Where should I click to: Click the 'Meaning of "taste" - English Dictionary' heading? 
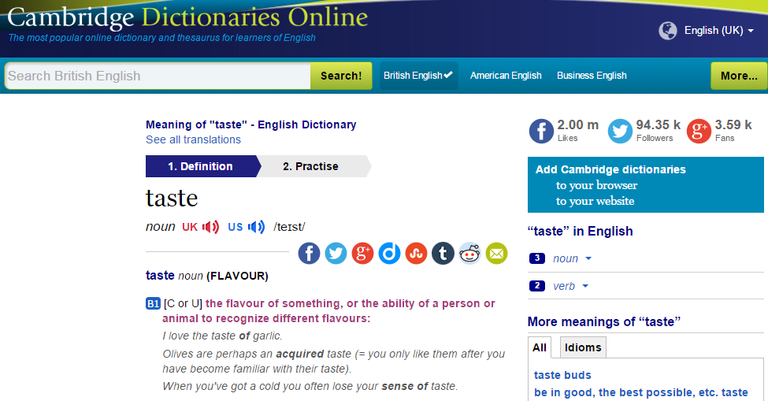pyautogui.click(x=251, y=124)
